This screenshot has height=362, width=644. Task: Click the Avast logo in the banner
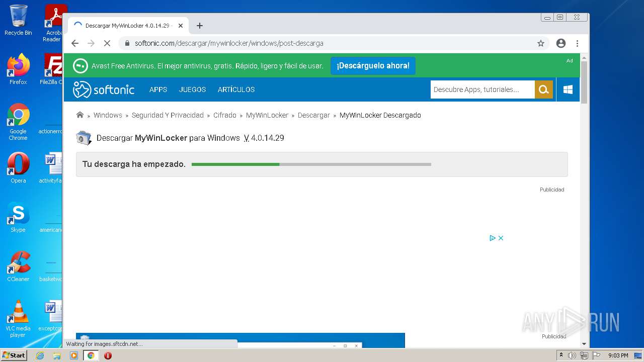click(80, 66)
